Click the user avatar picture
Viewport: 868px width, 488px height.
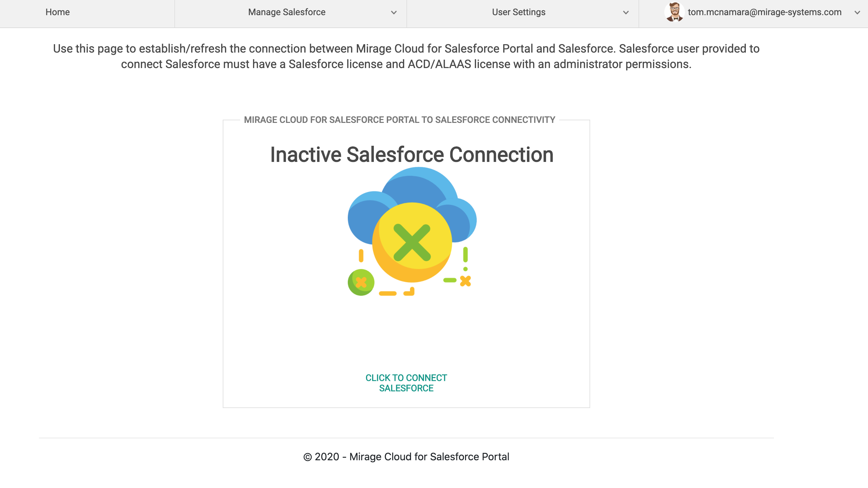[674, 12]
